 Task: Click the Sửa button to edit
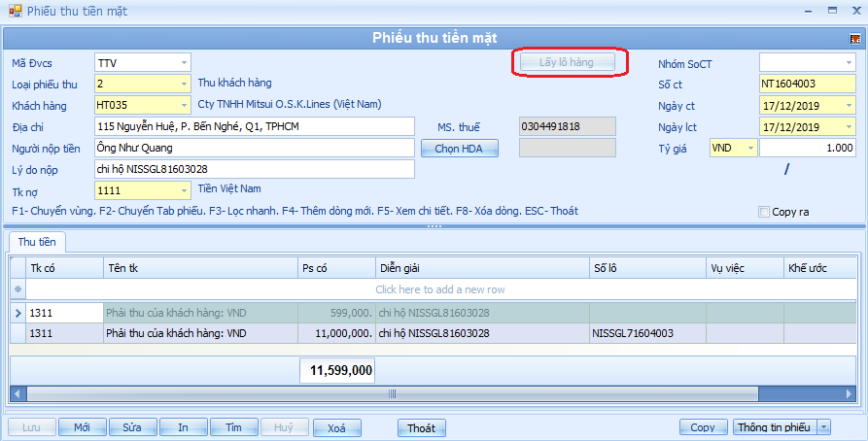132,427
